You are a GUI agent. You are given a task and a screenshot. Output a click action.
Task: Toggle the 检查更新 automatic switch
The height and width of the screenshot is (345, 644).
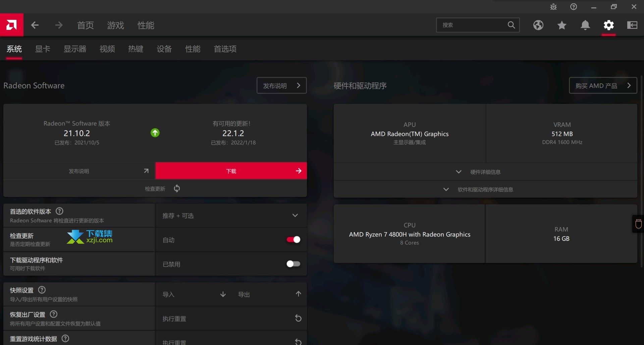tap(293, 239)
